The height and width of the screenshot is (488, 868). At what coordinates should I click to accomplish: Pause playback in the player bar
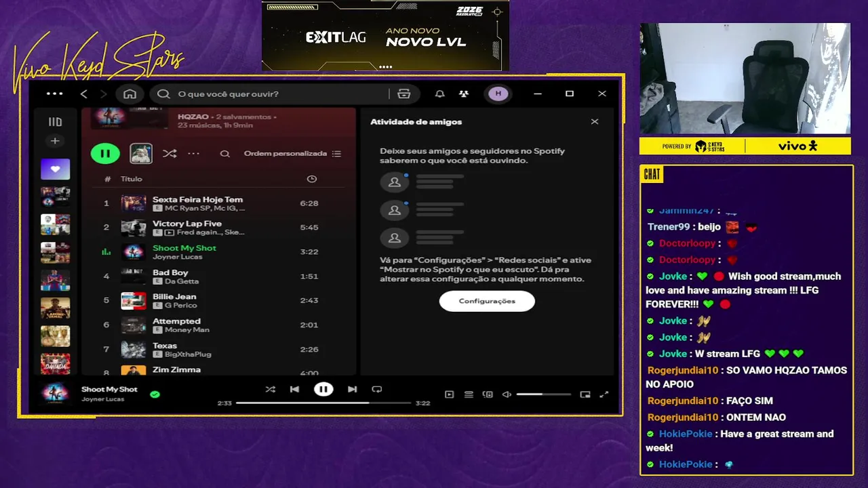323,389
